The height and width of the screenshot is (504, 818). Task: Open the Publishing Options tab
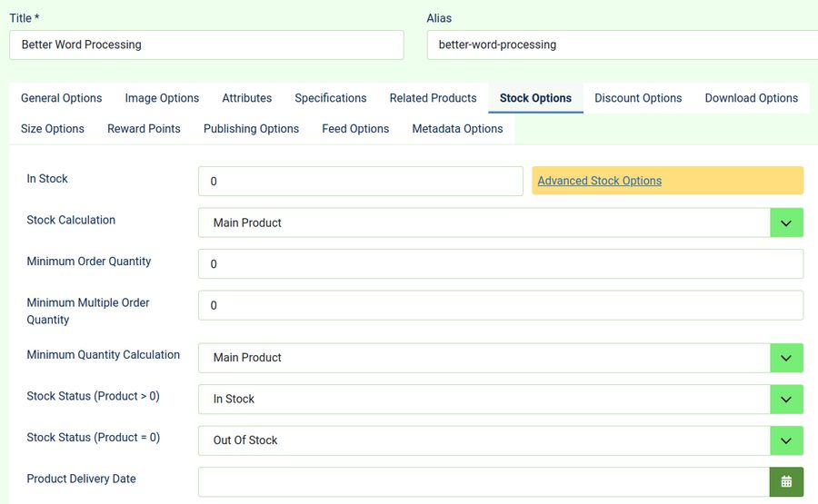pos(251,129)
